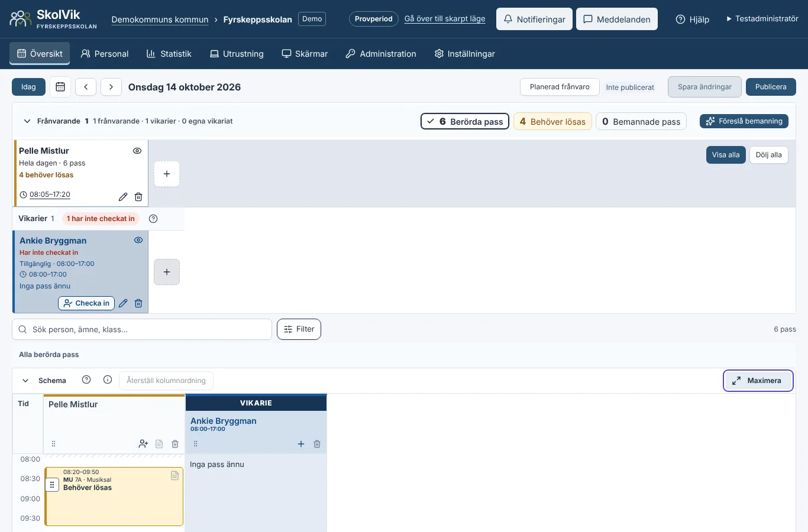Click help icon next to Vikarier status
This screenshot has height=532, width=808.
coord(153,219)
